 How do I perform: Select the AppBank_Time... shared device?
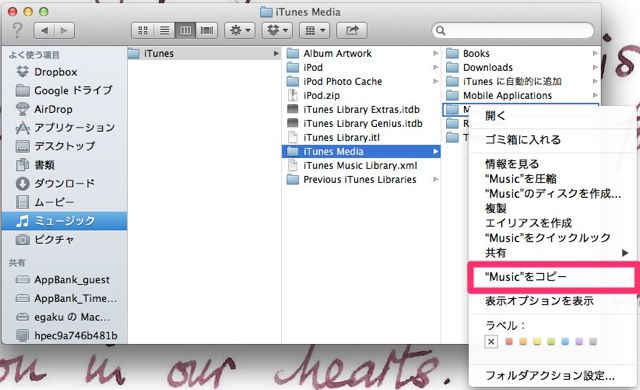pyautogui.click(x=65, y=298)
